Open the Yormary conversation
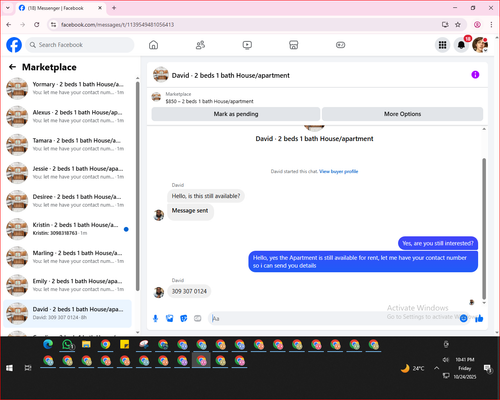Image resolution: width=500 pixels, height=400 pixels. 68,88
